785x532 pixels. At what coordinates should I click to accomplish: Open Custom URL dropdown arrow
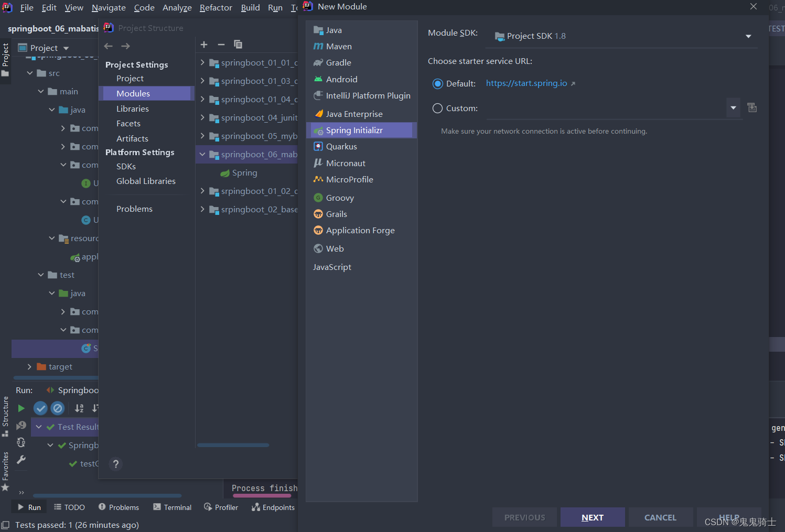[734, 108]
